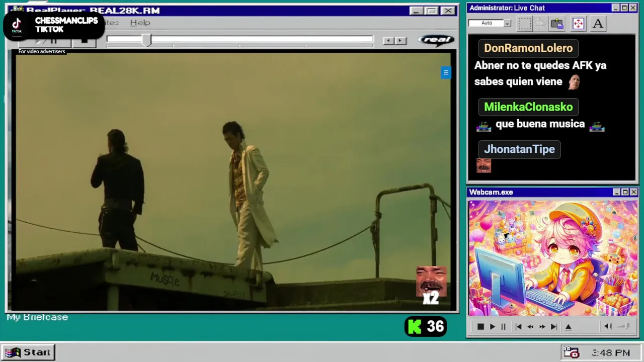Image resolution: width=644 pixels, height=362 pixels.
Task: Adjust the Webcam.exe volume slider
Action: coord(623,326)
